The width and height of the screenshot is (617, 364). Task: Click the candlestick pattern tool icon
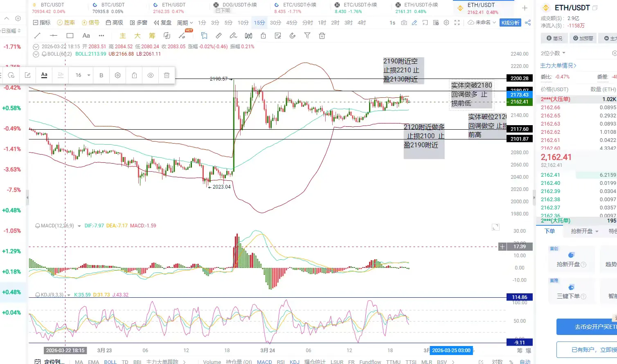(x=248, y=36)
